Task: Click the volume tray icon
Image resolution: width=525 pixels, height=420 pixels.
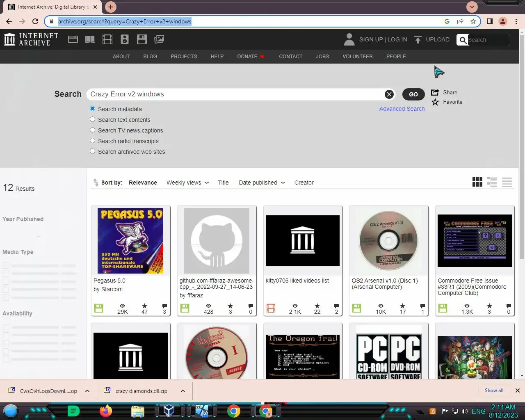Action: tap(465, 411)
